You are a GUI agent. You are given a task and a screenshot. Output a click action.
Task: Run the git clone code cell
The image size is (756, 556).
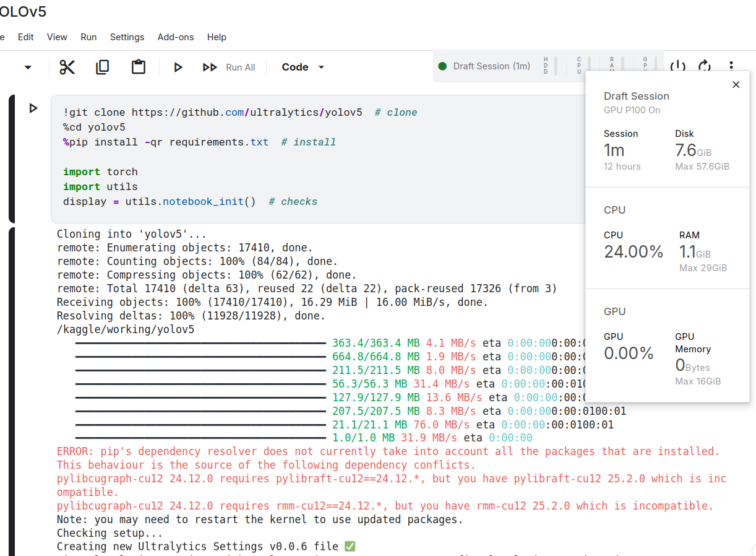point(33,108)
